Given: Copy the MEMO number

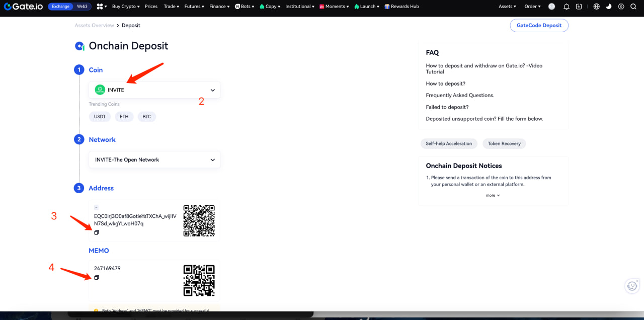Looking at the screenshot, I should tap(97, 278).
